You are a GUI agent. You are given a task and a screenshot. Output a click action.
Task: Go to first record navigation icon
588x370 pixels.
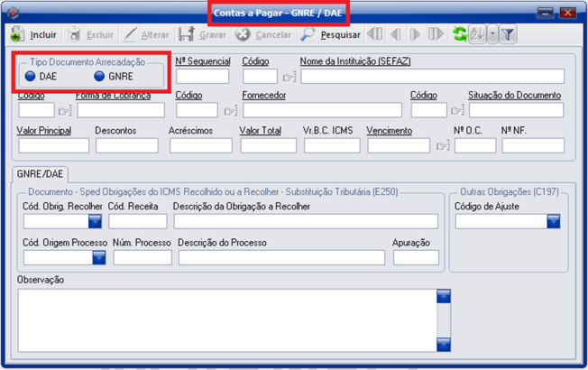pyautogui.click(x=374, y=35)
